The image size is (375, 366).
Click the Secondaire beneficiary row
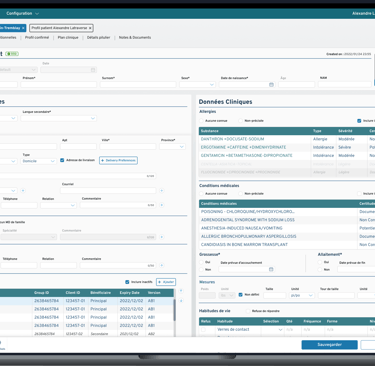click(87, 334)
